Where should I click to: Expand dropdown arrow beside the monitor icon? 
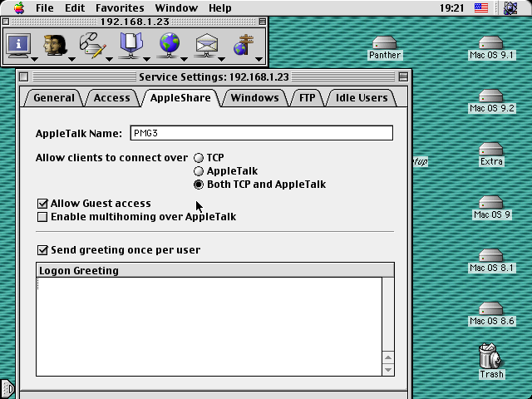(34, 59)
